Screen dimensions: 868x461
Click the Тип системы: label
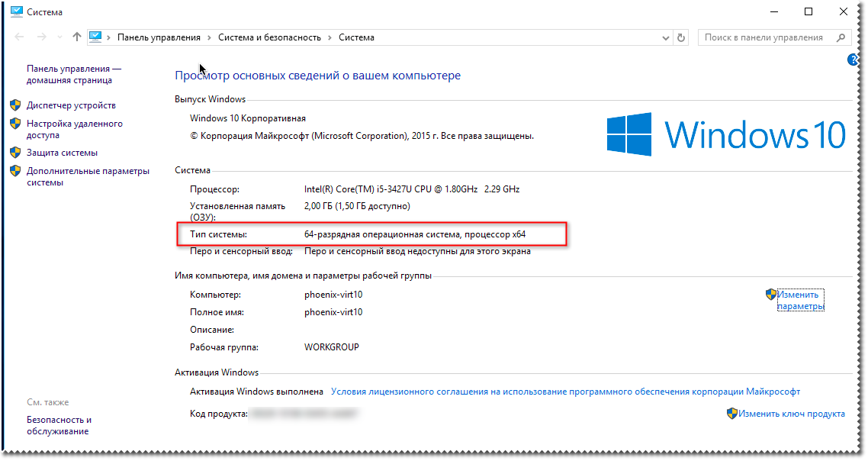219,234
